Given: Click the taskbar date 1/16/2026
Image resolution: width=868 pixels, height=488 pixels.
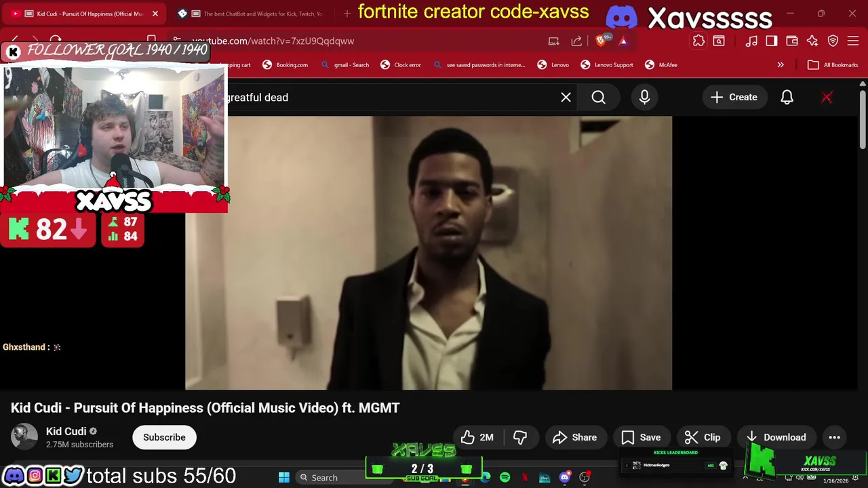Looking at the screenshot, I should [836, 481].
